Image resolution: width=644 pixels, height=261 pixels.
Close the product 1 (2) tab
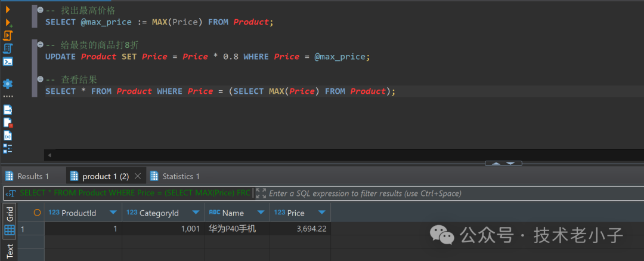point(138,176)
